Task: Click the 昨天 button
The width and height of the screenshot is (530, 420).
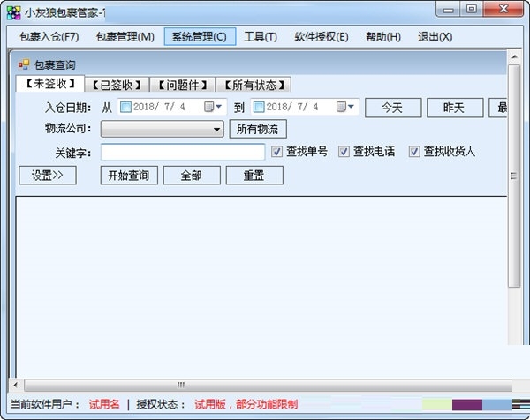Action: pyautogui.click(x=455, y=108)
